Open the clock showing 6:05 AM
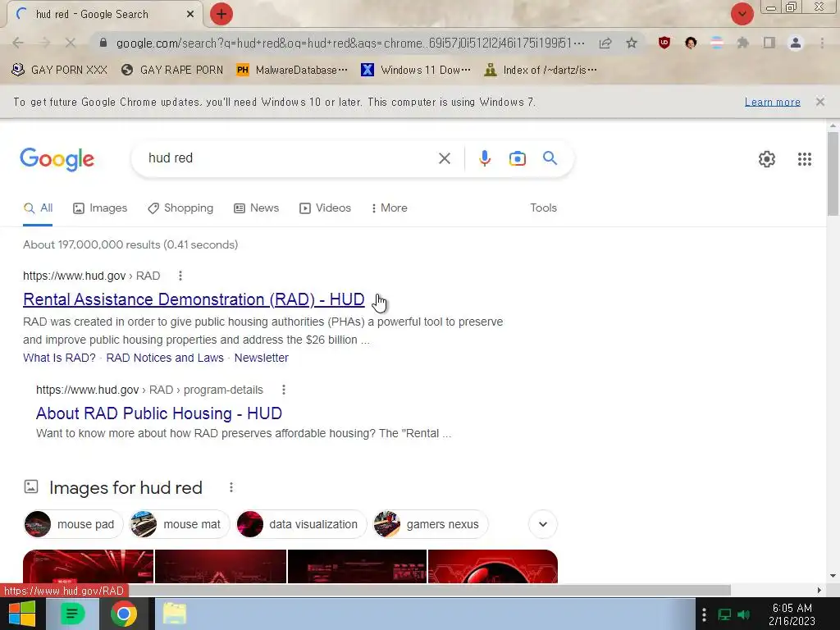The height and width of the screenshot is (630, 840). [792, 614]
